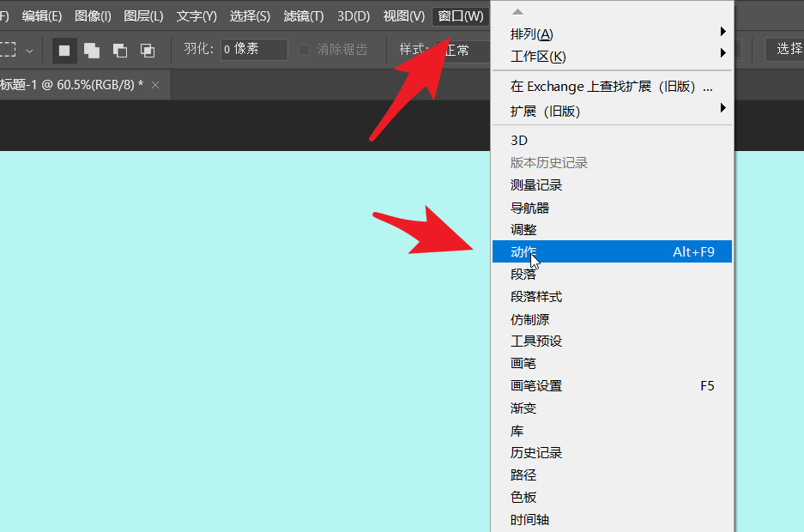Viewport: 804px width, 532px height.
Task: Choose 调整 in Window menu
Action: (613, 230)
